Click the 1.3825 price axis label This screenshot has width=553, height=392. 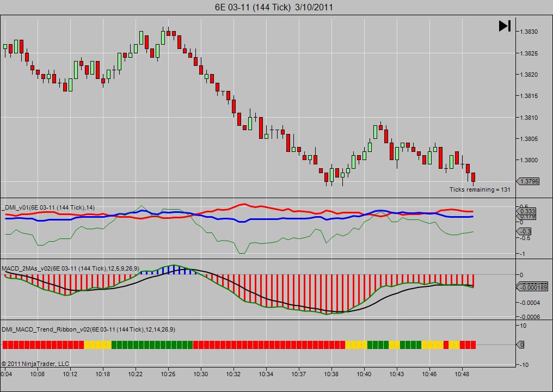[x=529, y=53]
